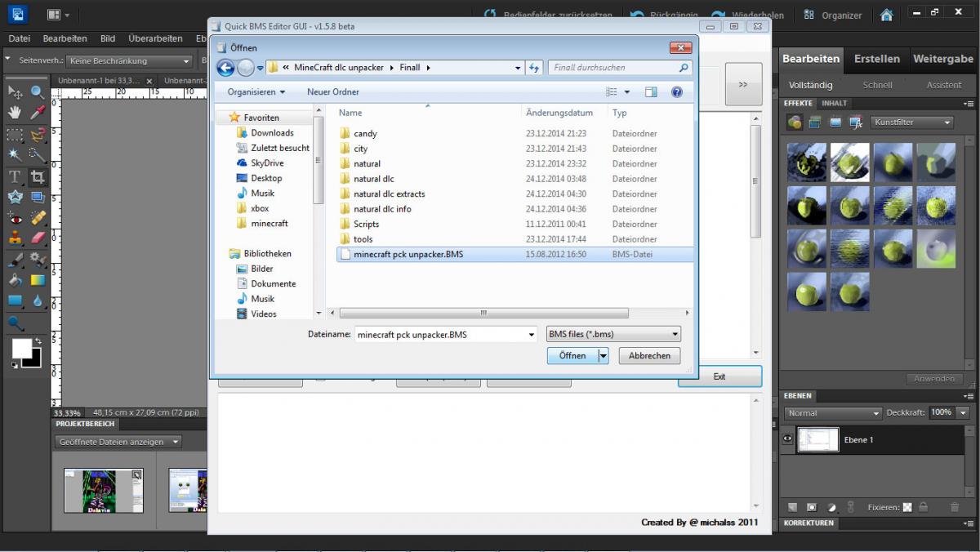
Task: Activate the Crop tool
Action: point(38,176)
